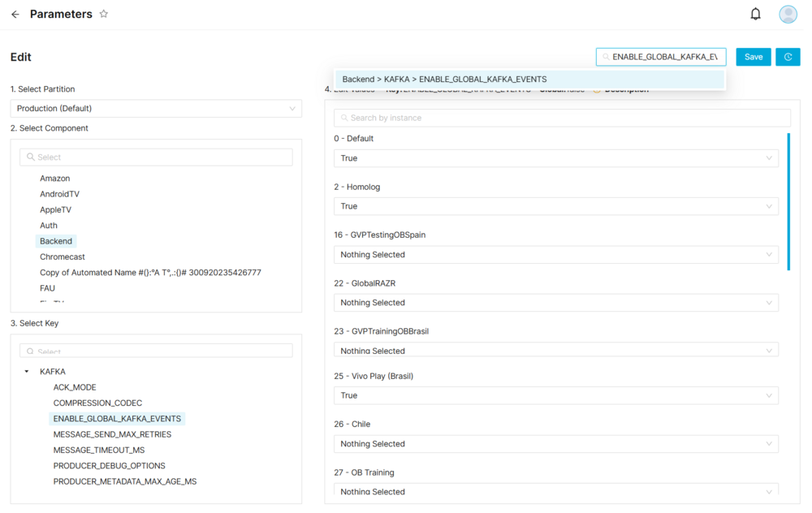Click the back arrow next to Parameters
The height and width of the screenshot is (513, 812).
pyautogui.click(x=15, y=15)
